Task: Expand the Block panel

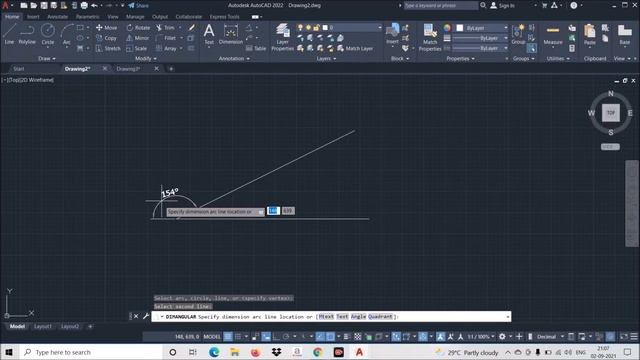Action: [400, 58]
